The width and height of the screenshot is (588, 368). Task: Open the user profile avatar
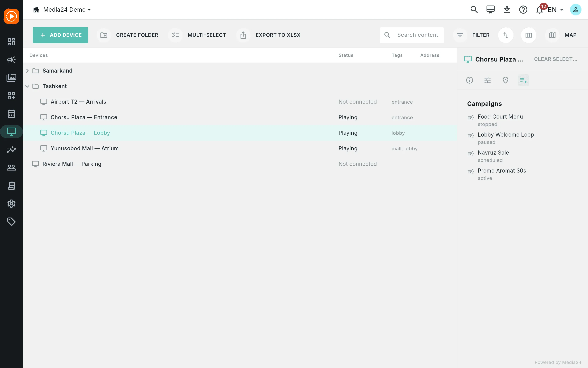[x=576, y=9]
